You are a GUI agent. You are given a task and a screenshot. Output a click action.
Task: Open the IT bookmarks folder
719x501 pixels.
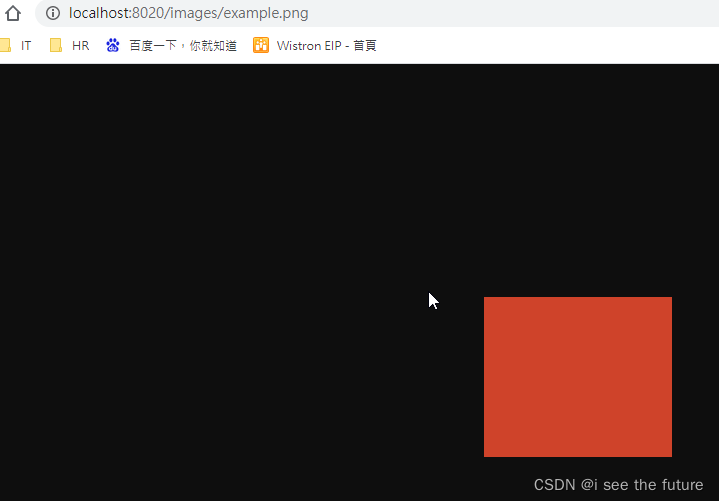pyautogui.click(x=16, y=45)
